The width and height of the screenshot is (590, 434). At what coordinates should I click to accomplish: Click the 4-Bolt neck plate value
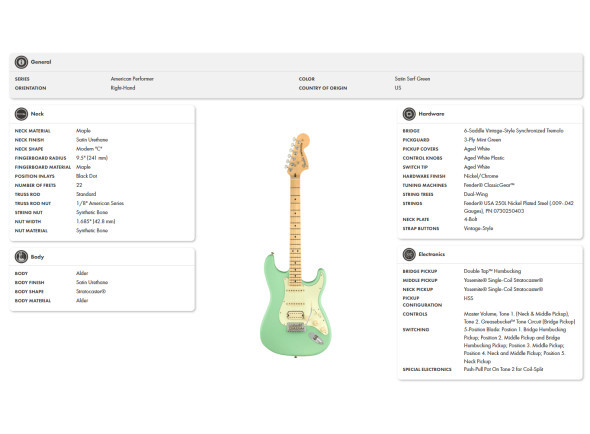470,219
